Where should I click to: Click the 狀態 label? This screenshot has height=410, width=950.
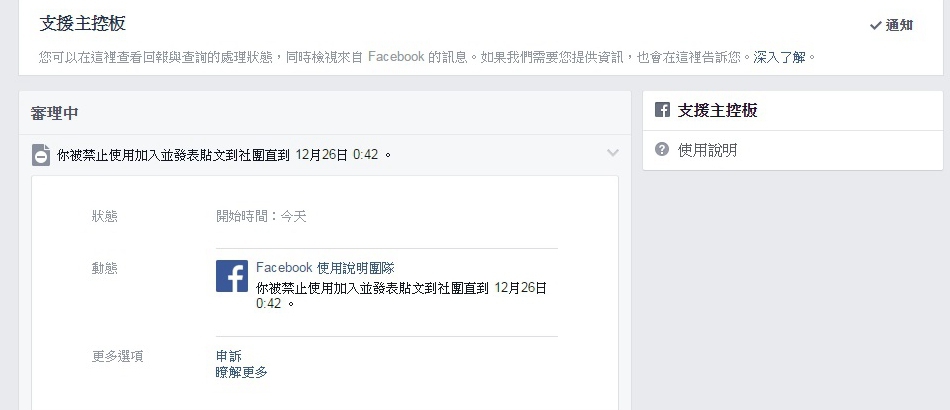coord(105,216)
